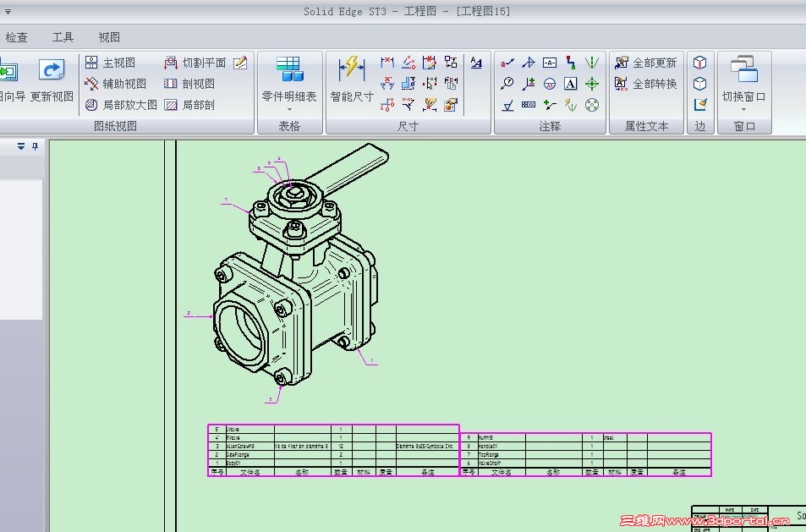This screenshot has height=532, width=806.
Task: Click the 局部剖 broken-out section command
Action: [189, 105]
